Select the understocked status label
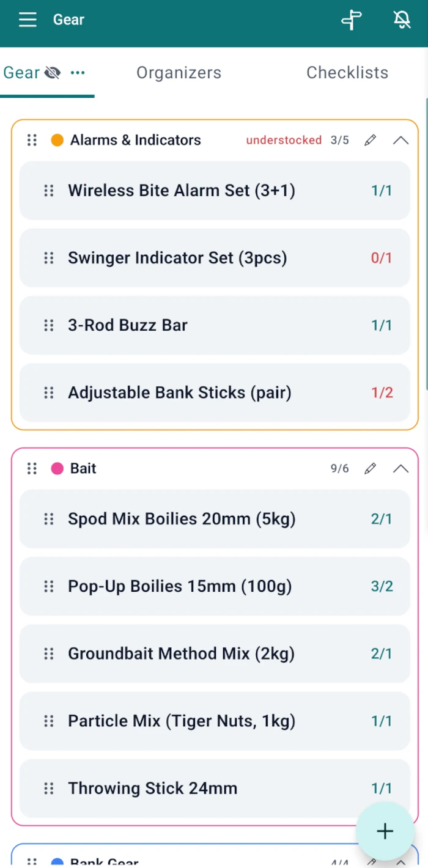The height and width of the screenshot is (868, 428). tap(284, 141)
